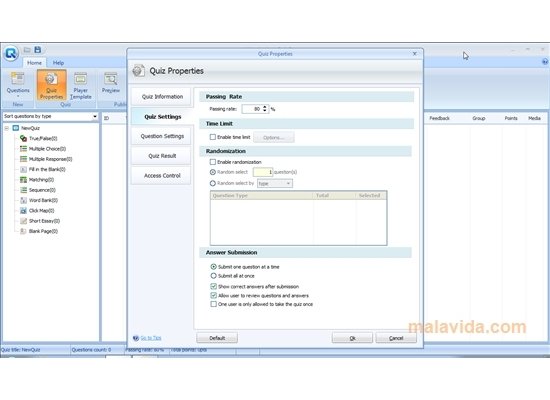Viewport: 550px width, 400px height.
Task: Expand the Random select by type combo
Action: click(275, 184)
